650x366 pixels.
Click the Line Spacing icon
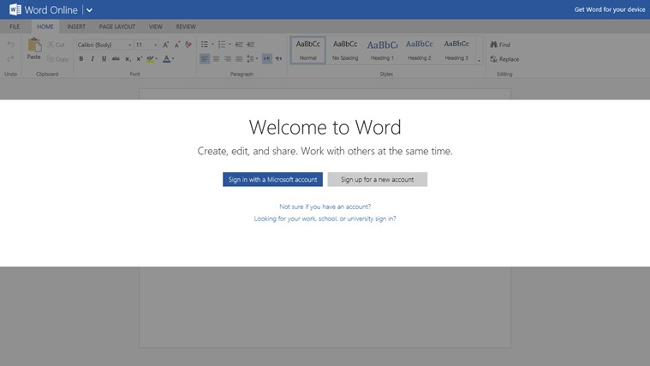250,59
